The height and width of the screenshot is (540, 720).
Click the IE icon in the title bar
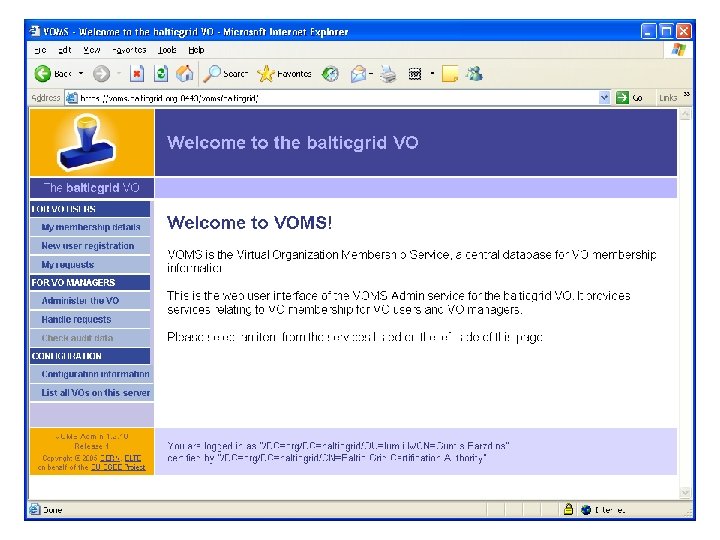coord(35,31)
